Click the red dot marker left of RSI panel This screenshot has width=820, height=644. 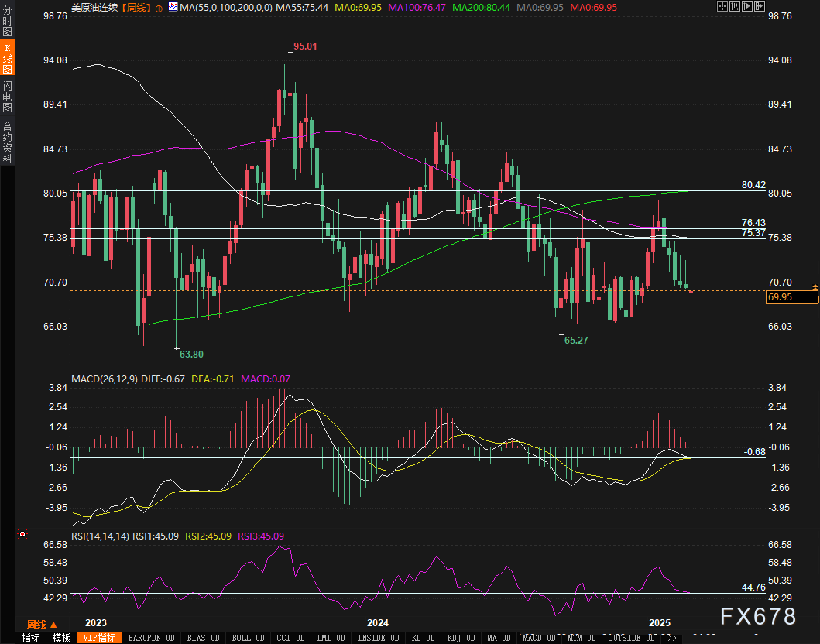[x=22, y=534]
